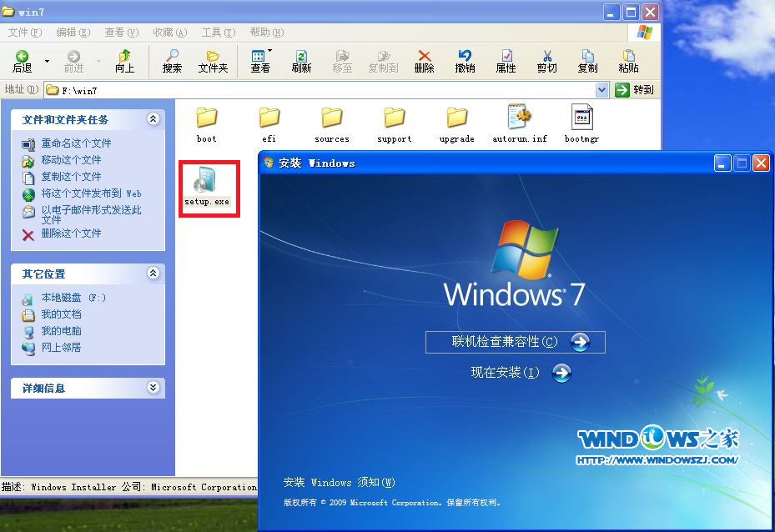Select the efi folder
This screenshot has height=532, width=775.
tap(269, 124)
